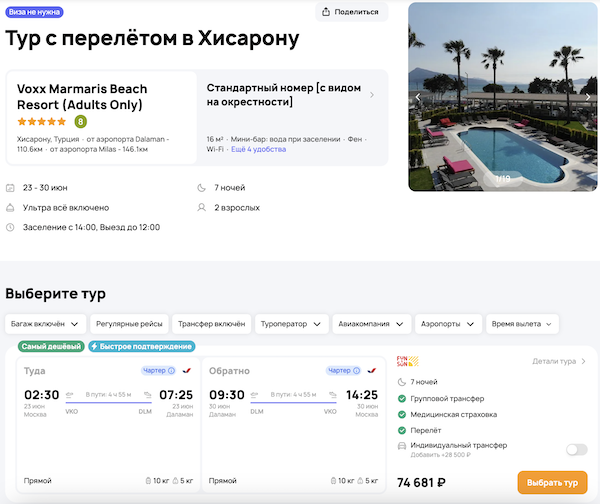Viewport: 600px width, 504px height.
Task: Expand the Аэропорты dropdown
Action: point(448,324)
